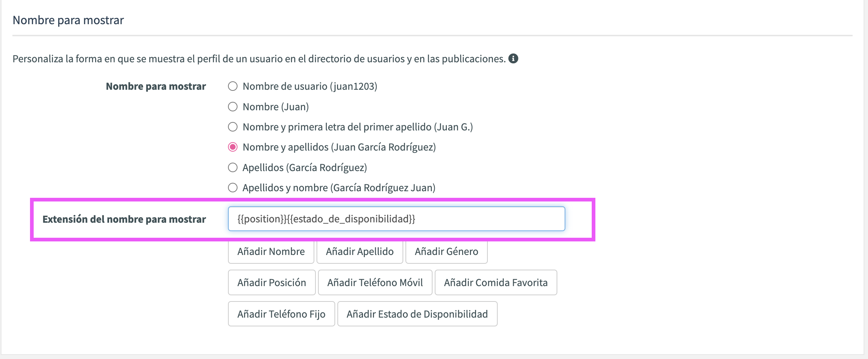Screen dimensions: 868x359
Task: Select Nombre de usuario (juan1203) option
Action: 233,86
